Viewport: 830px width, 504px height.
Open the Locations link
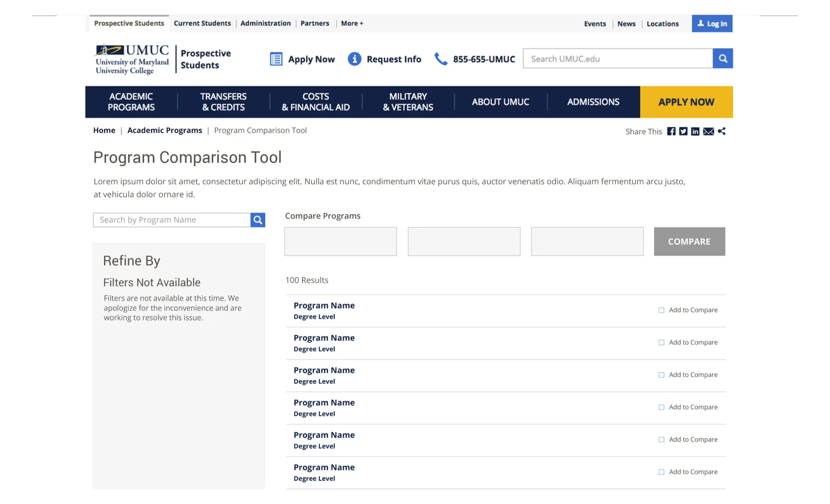coord(662,24)
